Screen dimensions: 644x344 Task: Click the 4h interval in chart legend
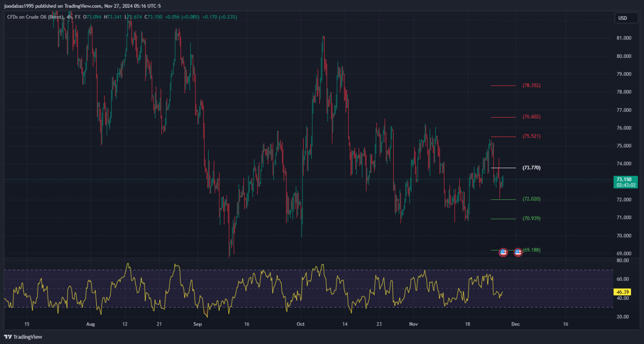pos(69,17)
